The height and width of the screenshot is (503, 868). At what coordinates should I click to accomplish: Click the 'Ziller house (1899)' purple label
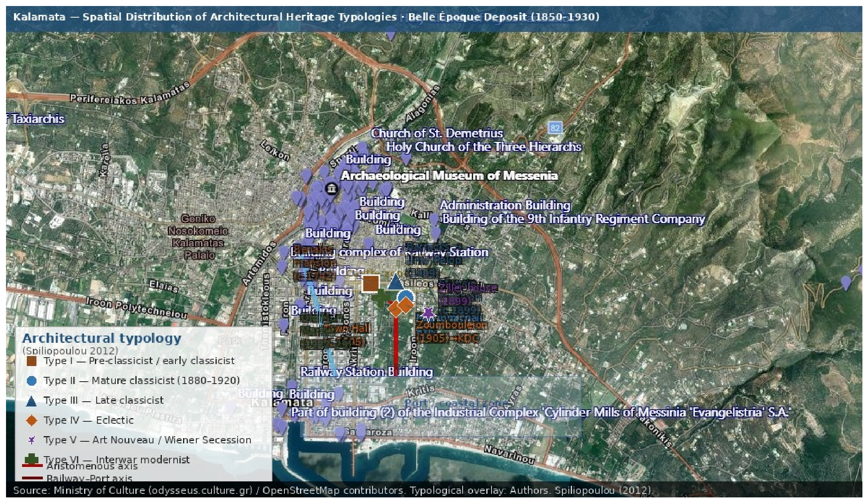pyautogui.click(x=467, y=294)
